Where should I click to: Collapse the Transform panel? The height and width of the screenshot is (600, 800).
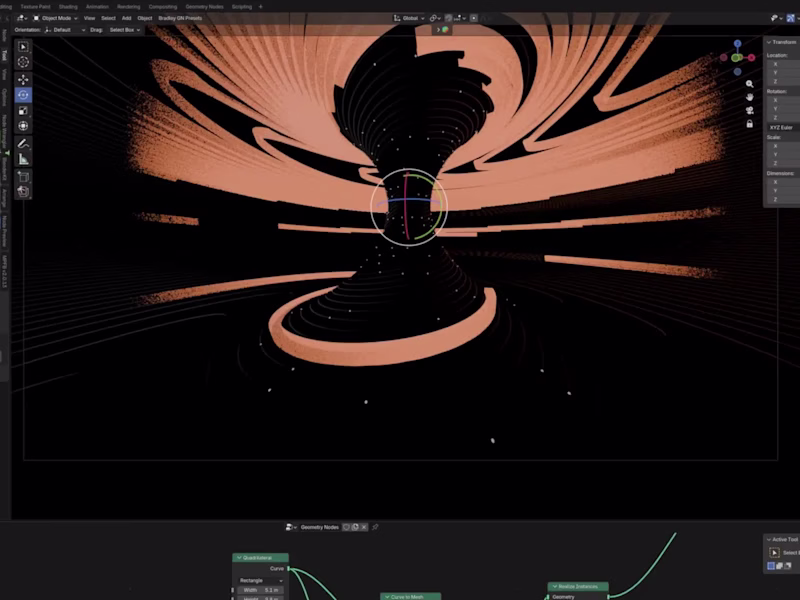click(769, 42)
